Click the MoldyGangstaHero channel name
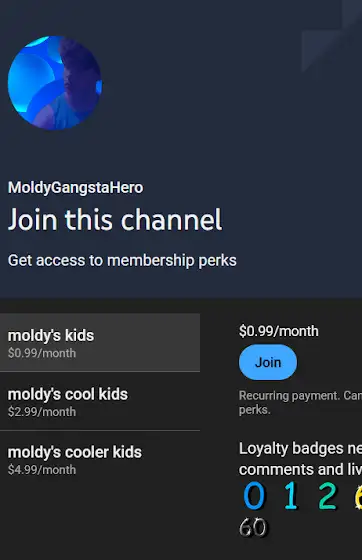362x560 pixels. (x=75, y=188)
